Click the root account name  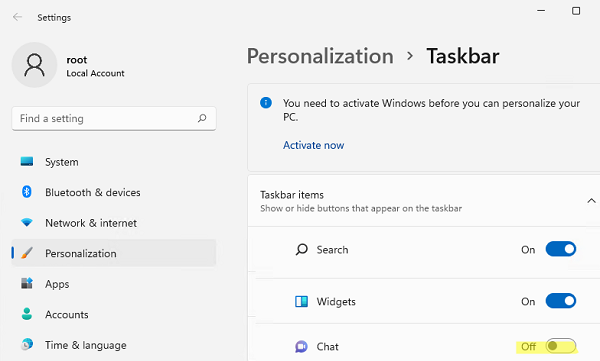[77, 60]
